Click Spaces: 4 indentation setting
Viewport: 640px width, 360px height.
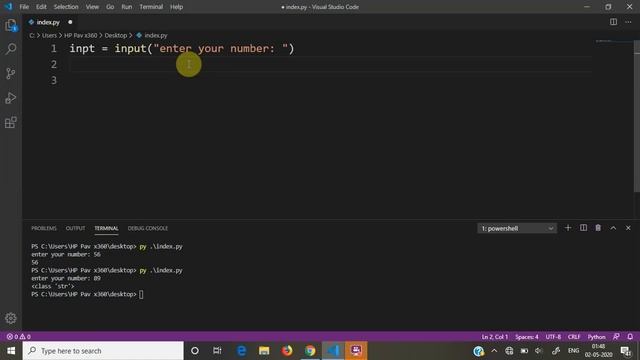527,337
